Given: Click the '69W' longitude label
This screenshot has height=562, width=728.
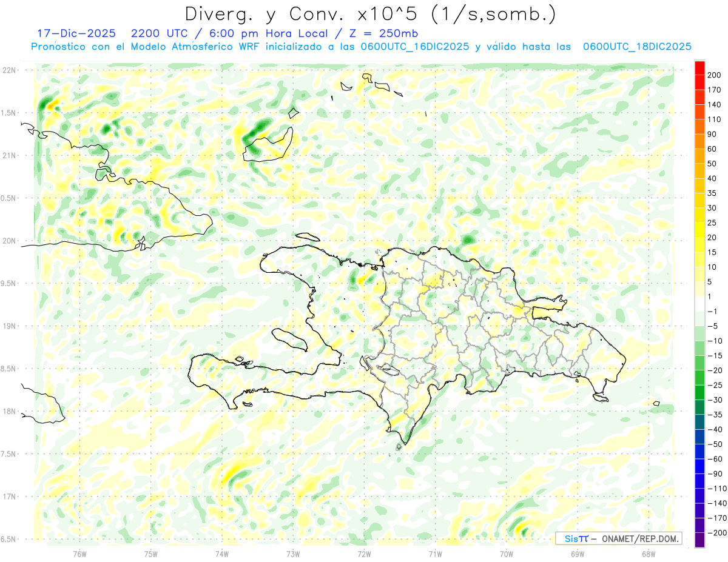Looking at the screenshot, I should [x=577, y=554].
